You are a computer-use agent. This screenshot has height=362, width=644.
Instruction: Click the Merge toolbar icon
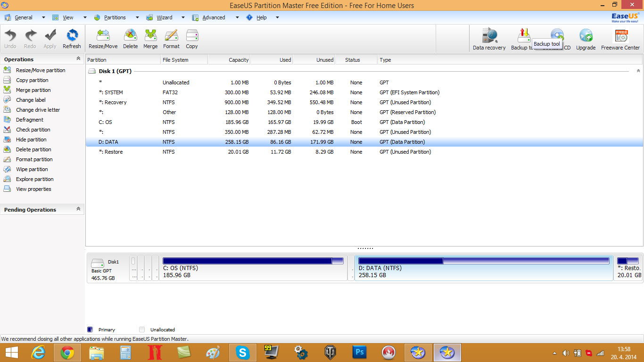(150, 39)
